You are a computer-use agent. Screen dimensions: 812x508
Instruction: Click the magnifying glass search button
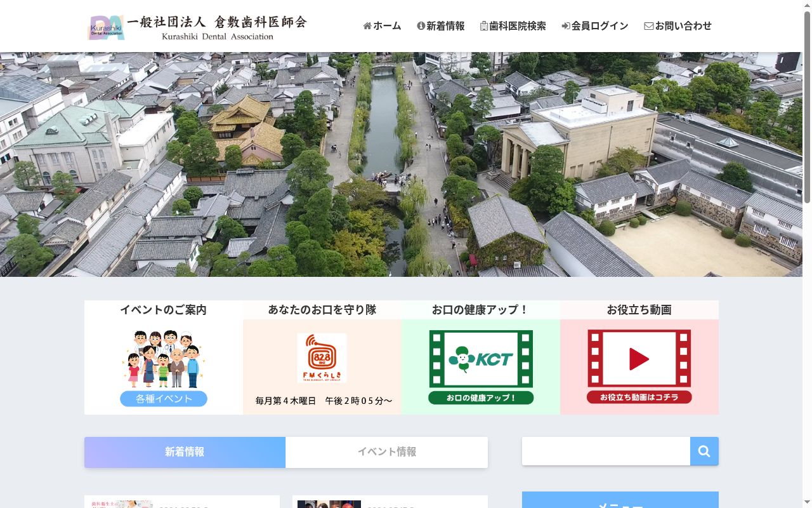704,451
